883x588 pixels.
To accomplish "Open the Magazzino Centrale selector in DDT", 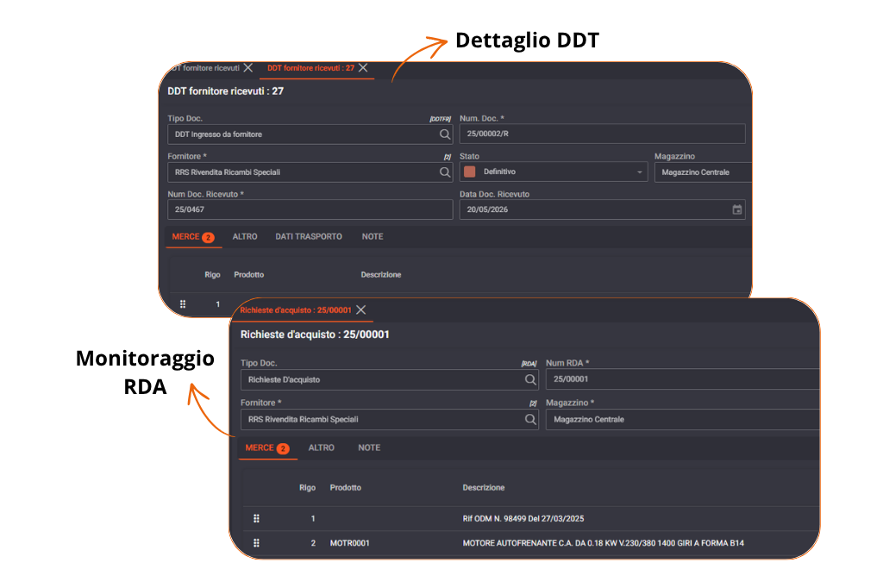I will 704,172.
